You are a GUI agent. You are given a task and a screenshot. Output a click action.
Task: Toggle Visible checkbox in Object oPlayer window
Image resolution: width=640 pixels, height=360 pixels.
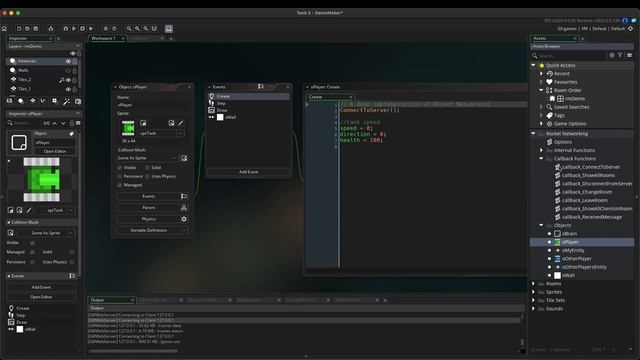120,168
